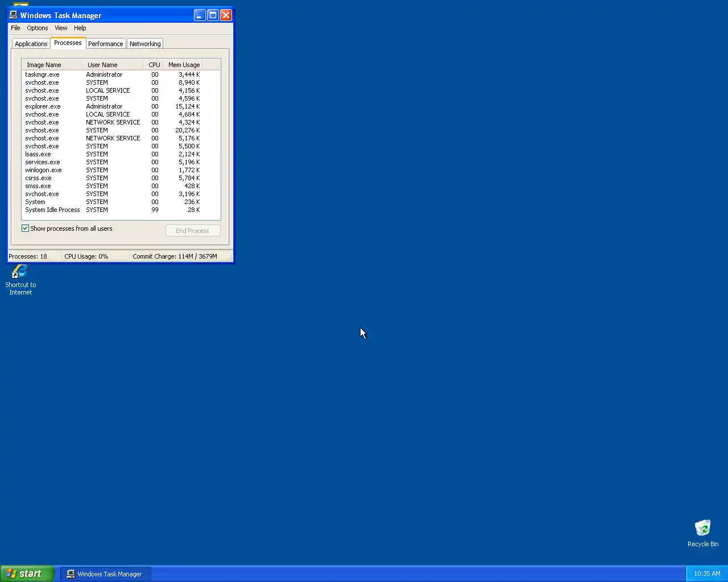Select the winlogon.exe process
Viewport: 728px width, 582px height.
tap(113, 170)
